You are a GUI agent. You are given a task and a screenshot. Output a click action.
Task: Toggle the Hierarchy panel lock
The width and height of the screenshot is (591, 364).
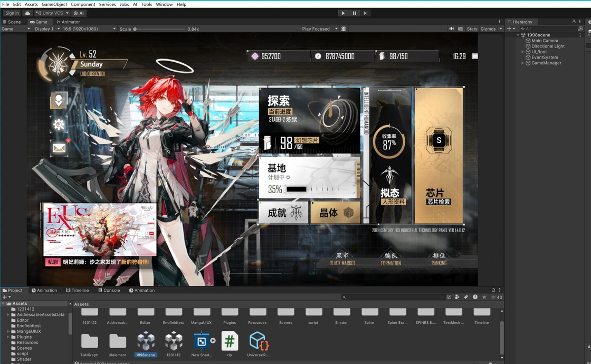(574, 22)
